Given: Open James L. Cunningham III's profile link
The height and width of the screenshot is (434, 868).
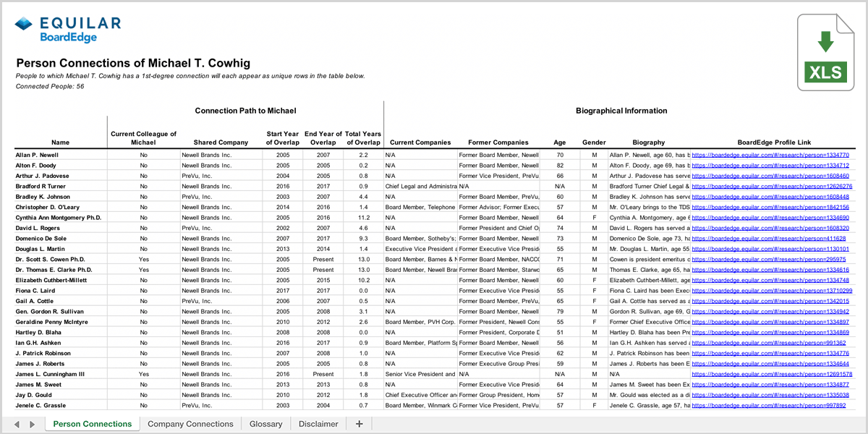Looking at the screenshot, I should point(772,375).
